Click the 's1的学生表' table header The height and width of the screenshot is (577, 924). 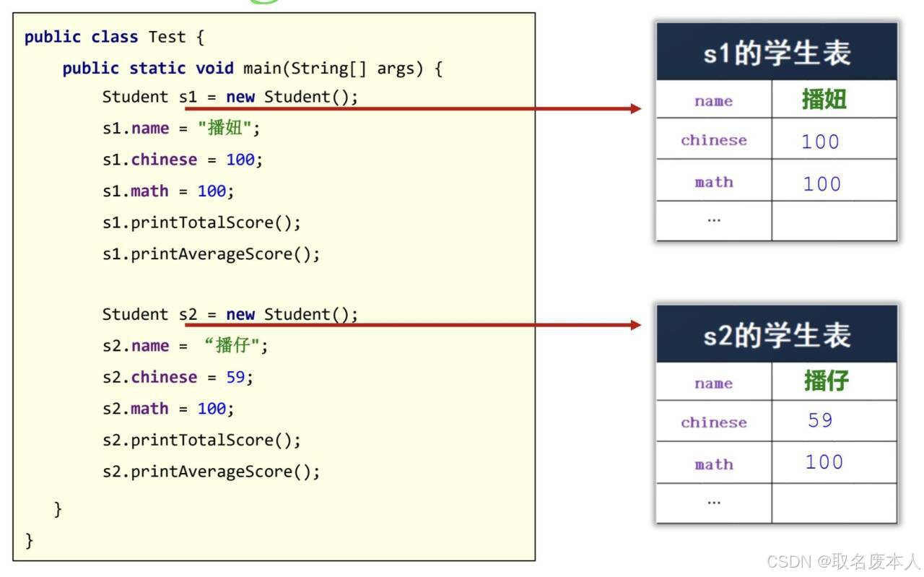(777, 52)
